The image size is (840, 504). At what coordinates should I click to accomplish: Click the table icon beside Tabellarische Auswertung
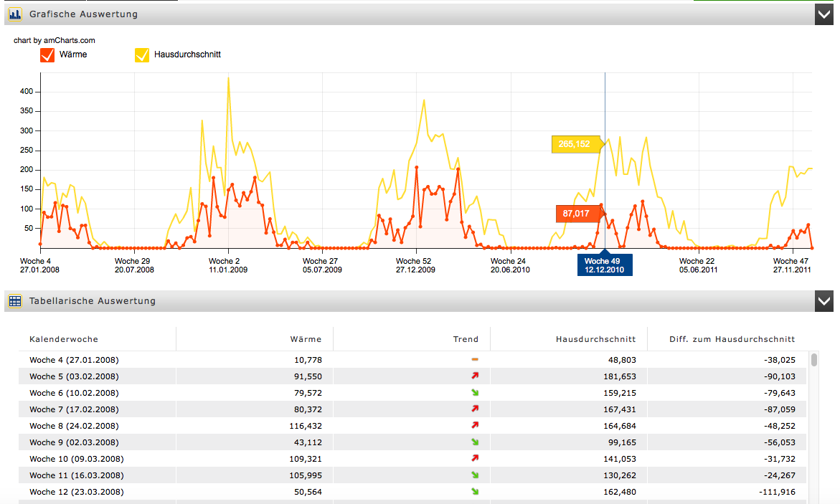click(x=15, y=301)
